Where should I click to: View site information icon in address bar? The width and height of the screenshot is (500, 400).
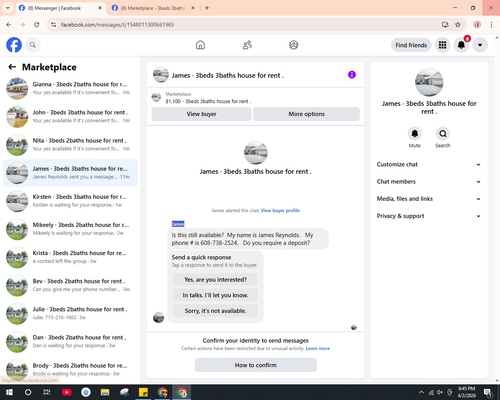[53, 24]
